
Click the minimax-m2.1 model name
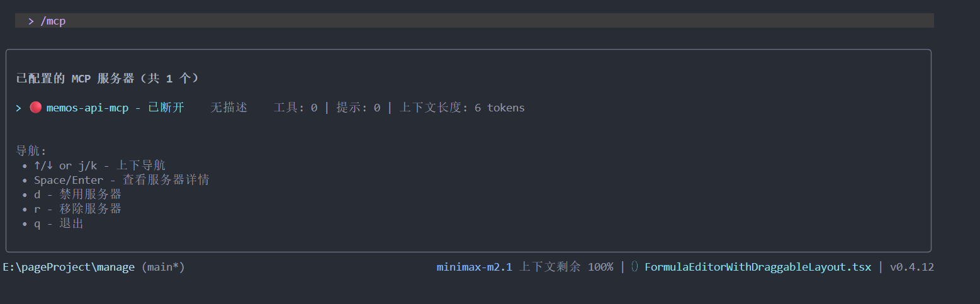point(474,267)
